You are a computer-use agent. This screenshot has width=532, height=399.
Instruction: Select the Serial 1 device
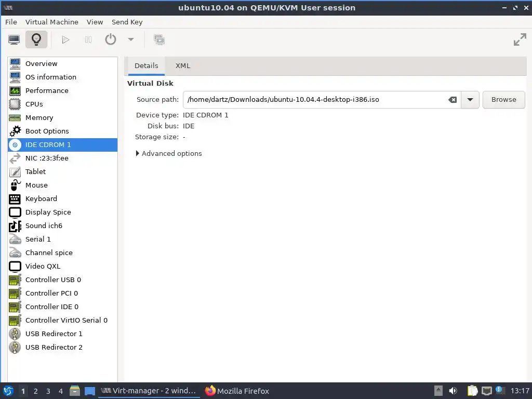tap(62, 239)
